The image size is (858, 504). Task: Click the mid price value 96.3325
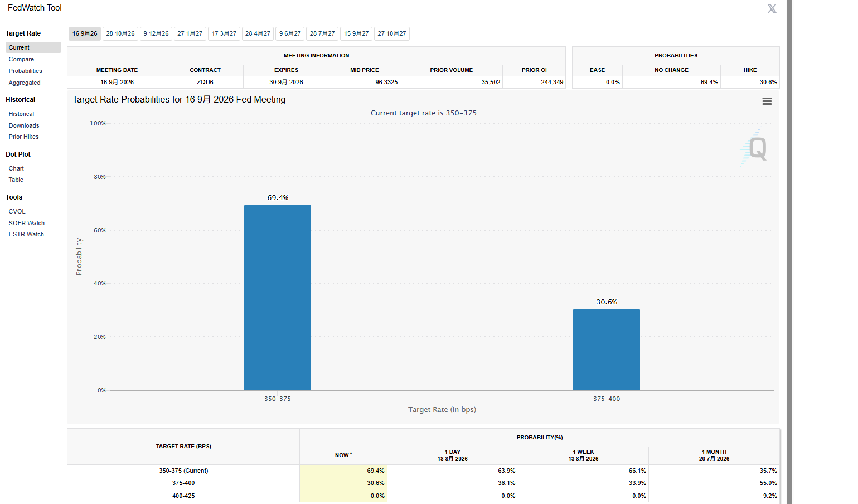coord(386,82)
